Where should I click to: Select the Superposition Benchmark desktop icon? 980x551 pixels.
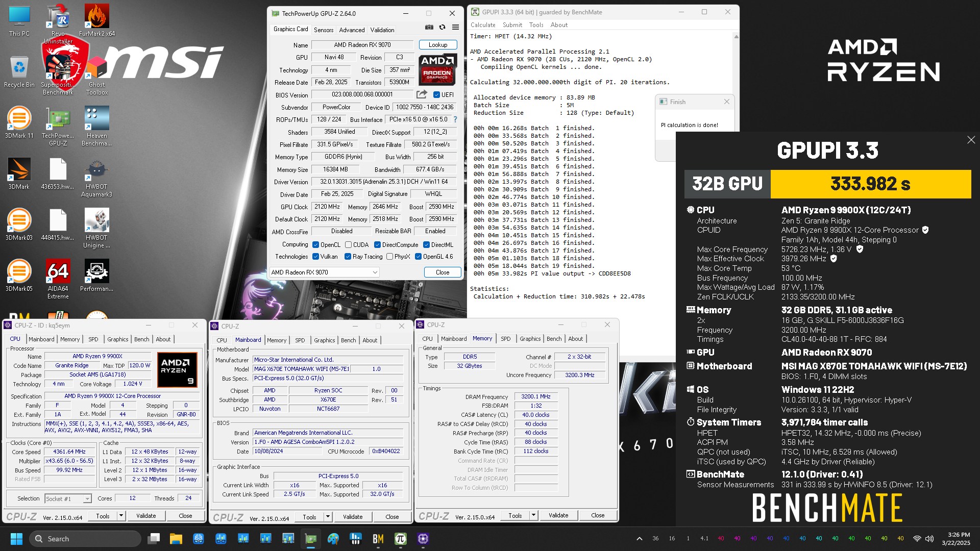coord(58,76)
